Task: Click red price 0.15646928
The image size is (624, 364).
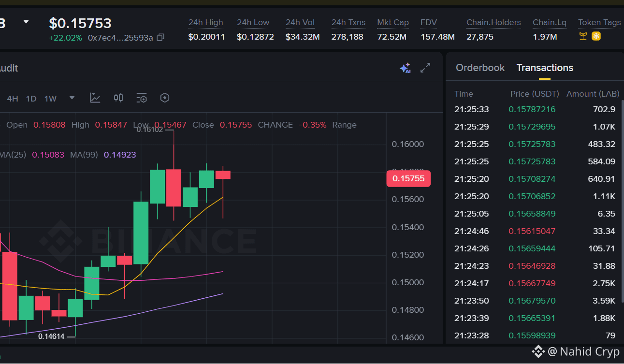Action: point(532,266)
